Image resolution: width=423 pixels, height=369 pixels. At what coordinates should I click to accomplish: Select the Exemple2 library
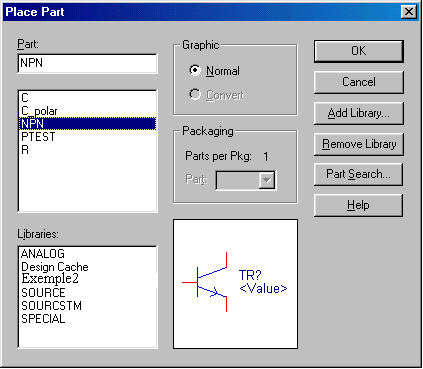87,279
